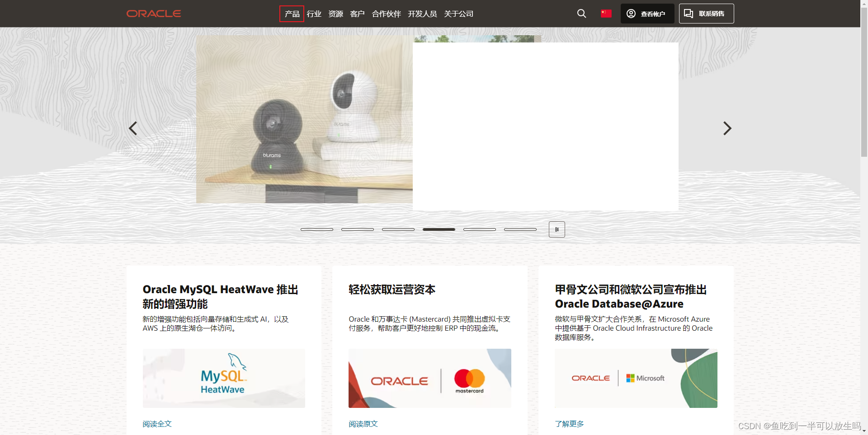
Task: Open the 产品 menu
Action: click(x=292, y=14)
